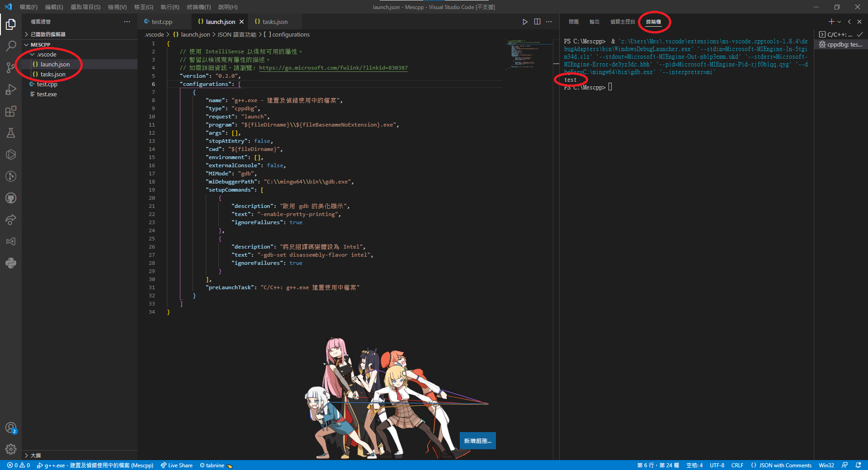This screenshot has height=470, width=868.
Task: Click line and column indicator 第 6 行
Action: click(x=658, y=465)
